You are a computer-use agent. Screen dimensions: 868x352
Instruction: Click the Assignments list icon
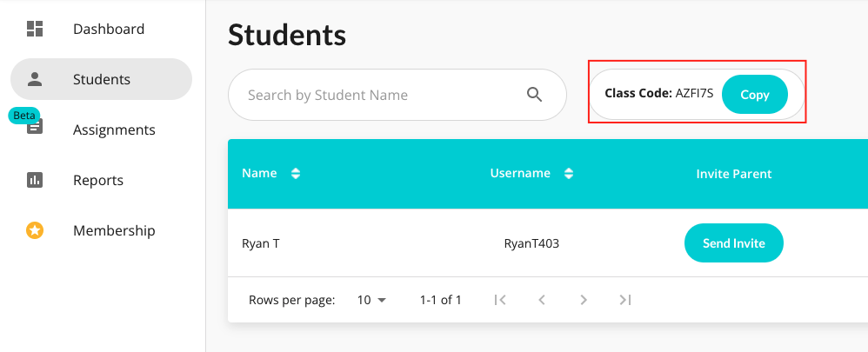coord(35,129)
